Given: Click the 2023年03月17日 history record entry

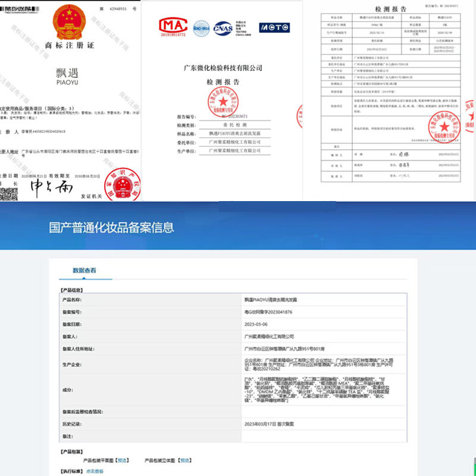Looking at the screenshot, I should [269, 424].
